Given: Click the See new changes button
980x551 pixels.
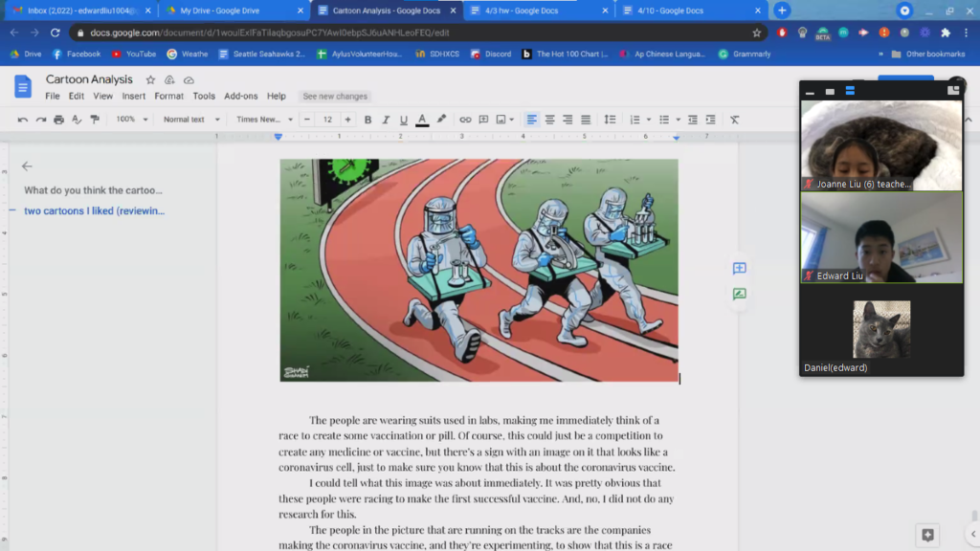Looking at the screenshot, I should [x=335, y=97].
